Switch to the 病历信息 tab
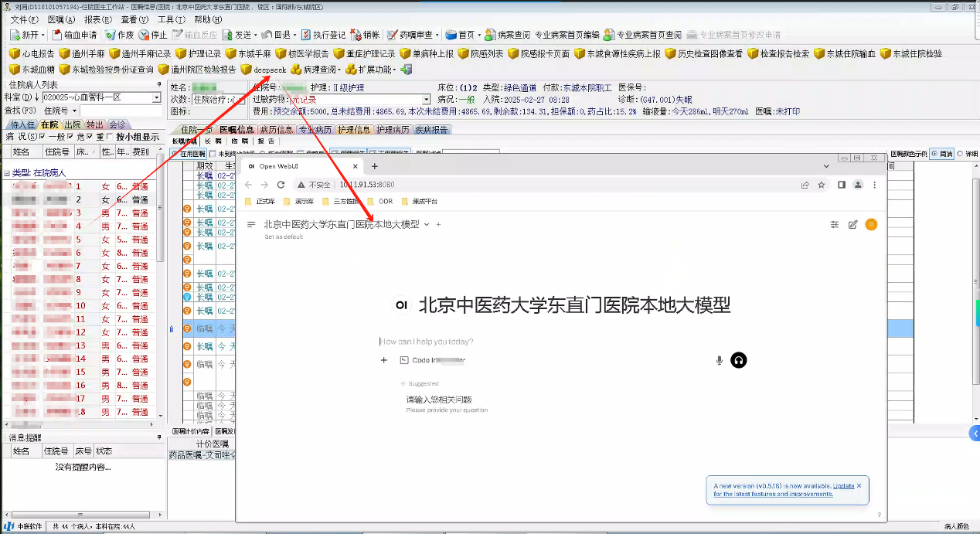The height and width of the screenshot is (534, 980). point(276,130)
